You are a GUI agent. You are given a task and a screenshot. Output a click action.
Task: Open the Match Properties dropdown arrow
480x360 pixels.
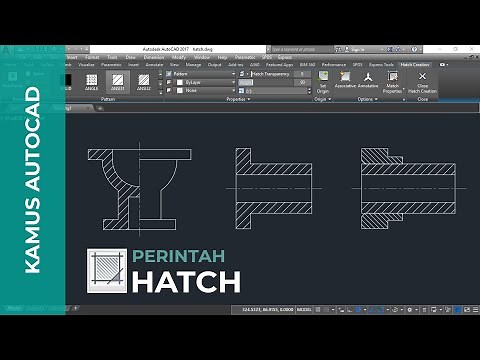[404, 89]
